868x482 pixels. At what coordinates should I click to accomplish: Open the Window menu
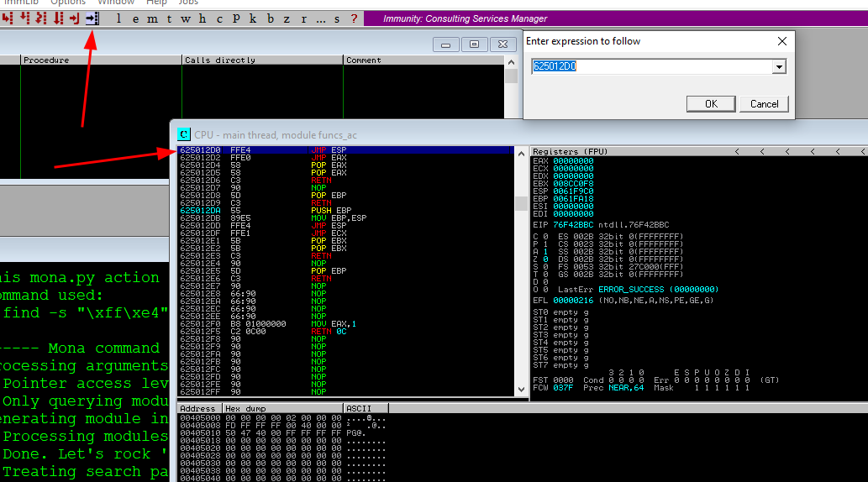[116, 3]
